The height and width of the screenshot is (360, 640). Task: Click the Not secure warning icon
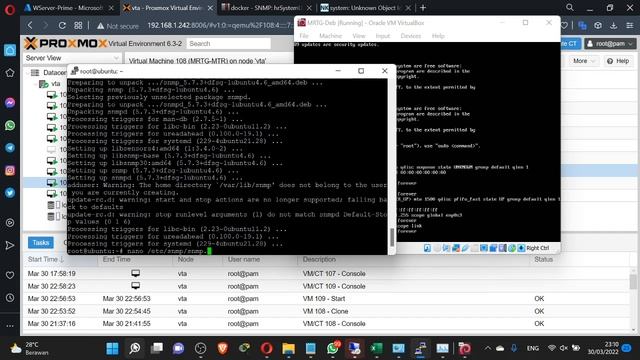(x=100, y=26)
